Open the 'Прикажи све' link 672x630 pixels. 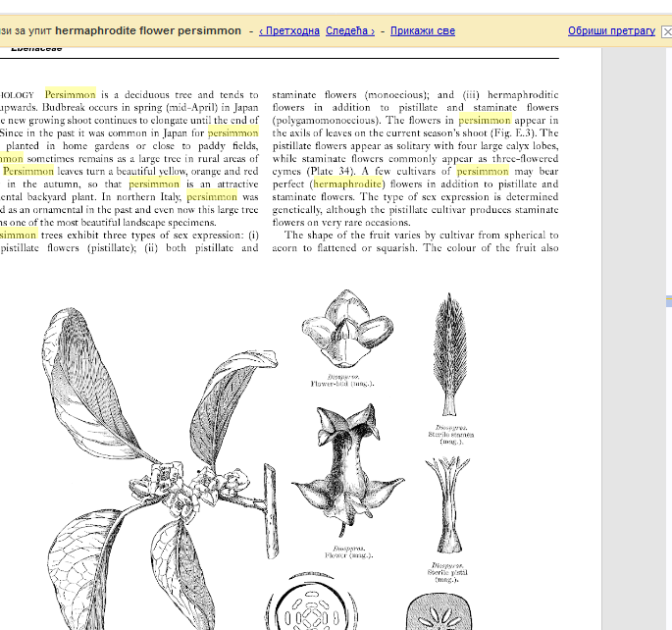(423, 30)
